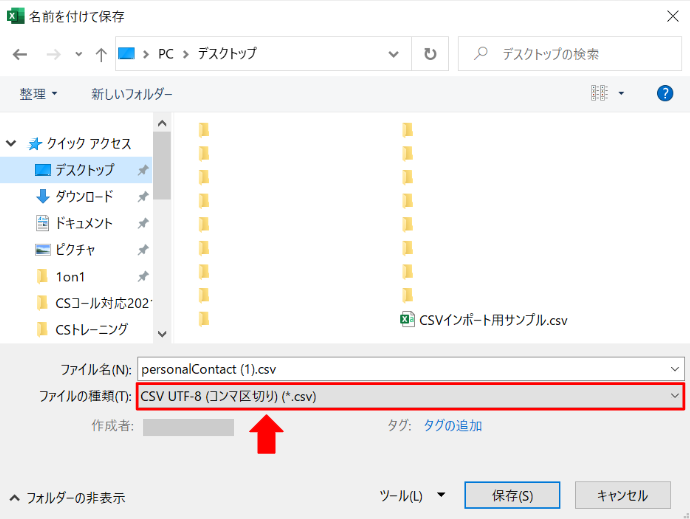Click PC in the address path

point(165,54)
